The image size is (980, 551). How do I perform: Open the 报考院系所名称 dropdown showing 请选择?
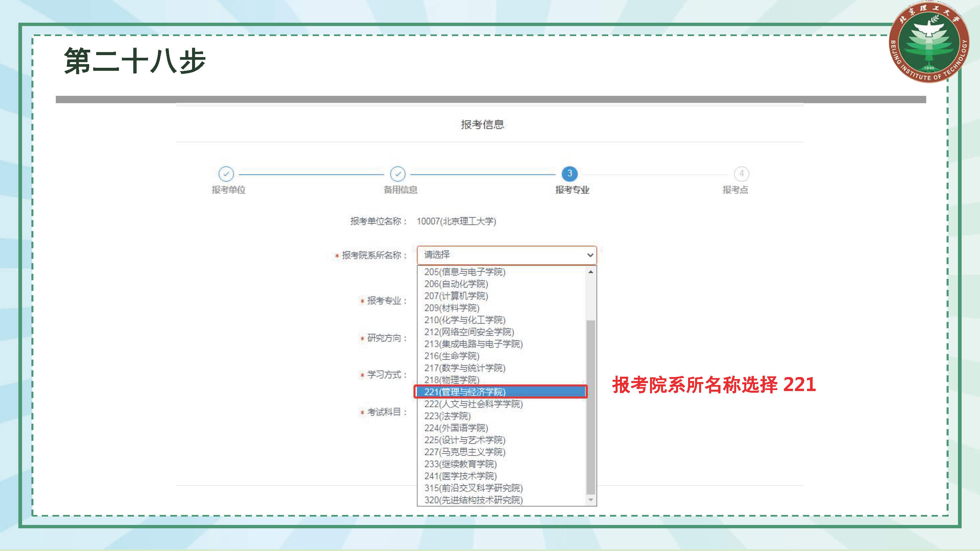pyautogui.click(x=506, y=255)
